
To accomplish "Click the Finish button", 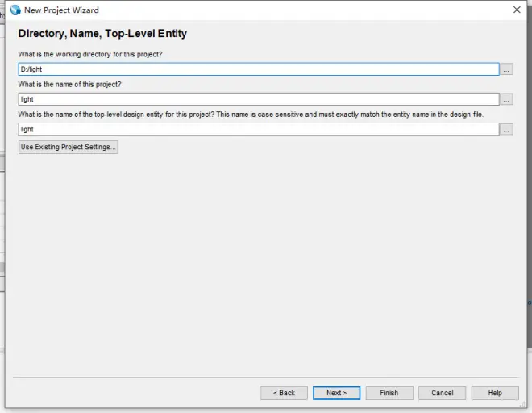I will (x=389, y=393).
